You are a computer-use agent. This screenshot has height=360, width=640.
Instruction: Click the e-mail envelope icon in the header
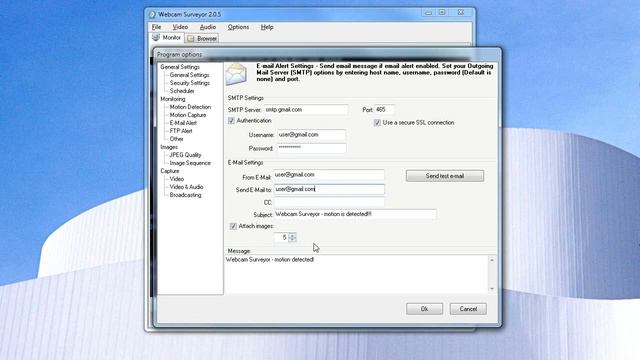coord(236,74)
